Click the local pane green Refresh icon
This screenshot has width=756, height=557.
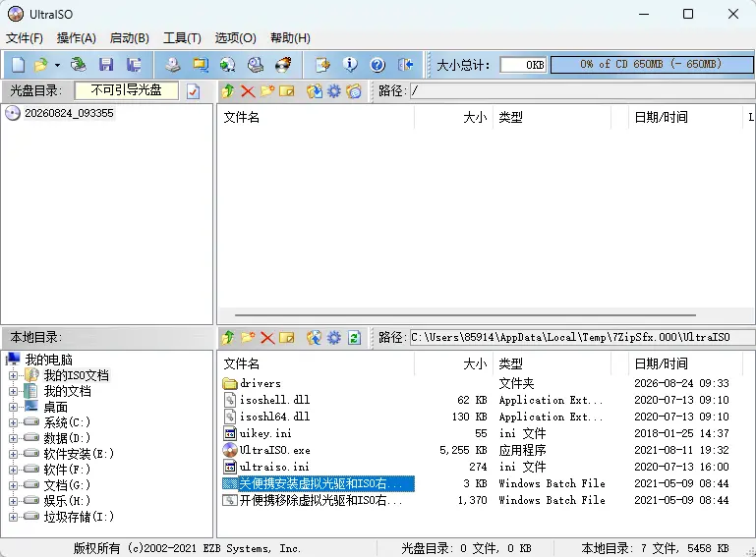point(354,338)
